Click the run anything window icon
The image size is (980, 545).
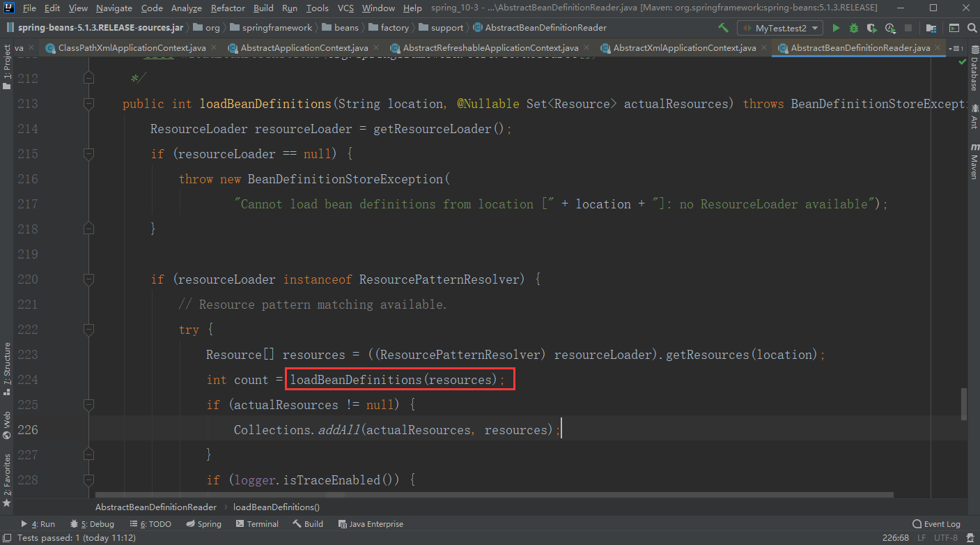[954, 28]
